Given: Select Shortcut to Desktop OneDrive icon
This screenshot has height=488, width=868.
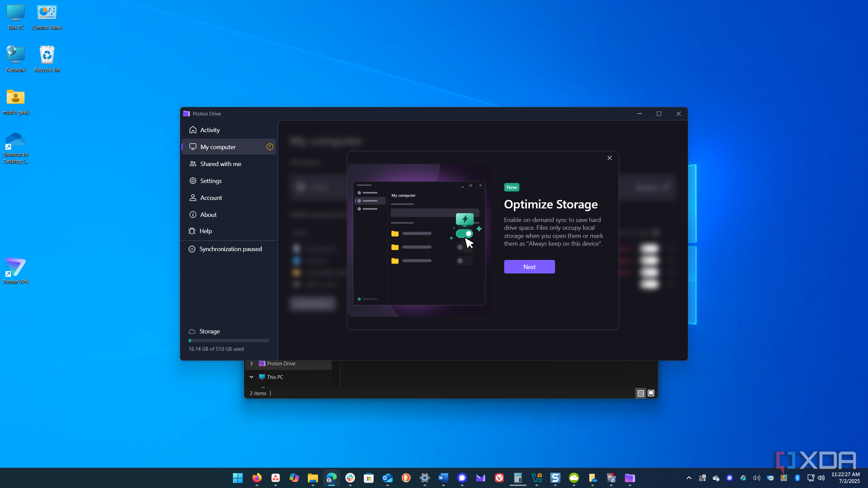Looking at the screenshot, I should pos(16,148).
